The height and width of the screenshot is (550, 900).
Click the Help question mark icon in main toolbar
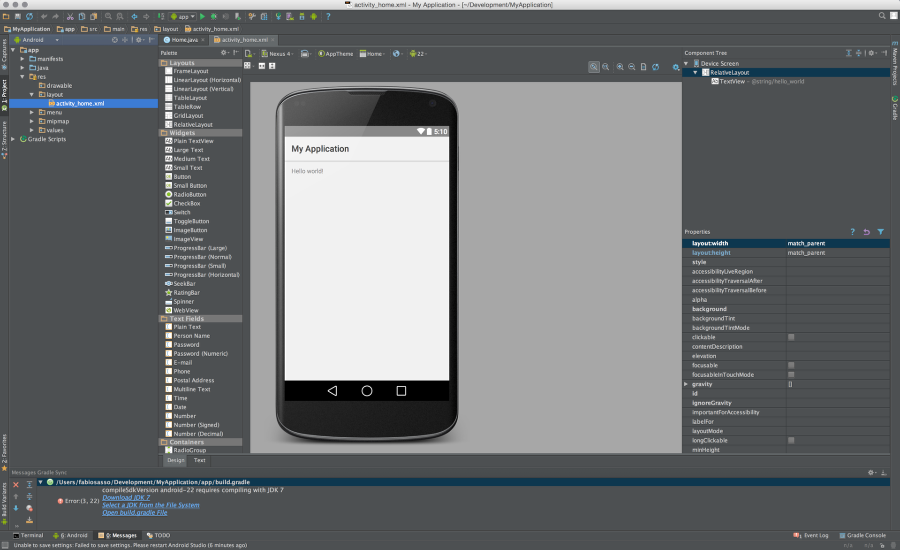coord(328,17)
